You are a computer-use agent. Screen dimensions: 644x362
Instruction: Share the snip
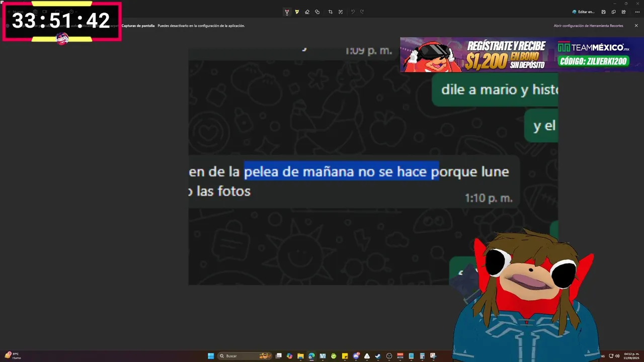(624, 12)
